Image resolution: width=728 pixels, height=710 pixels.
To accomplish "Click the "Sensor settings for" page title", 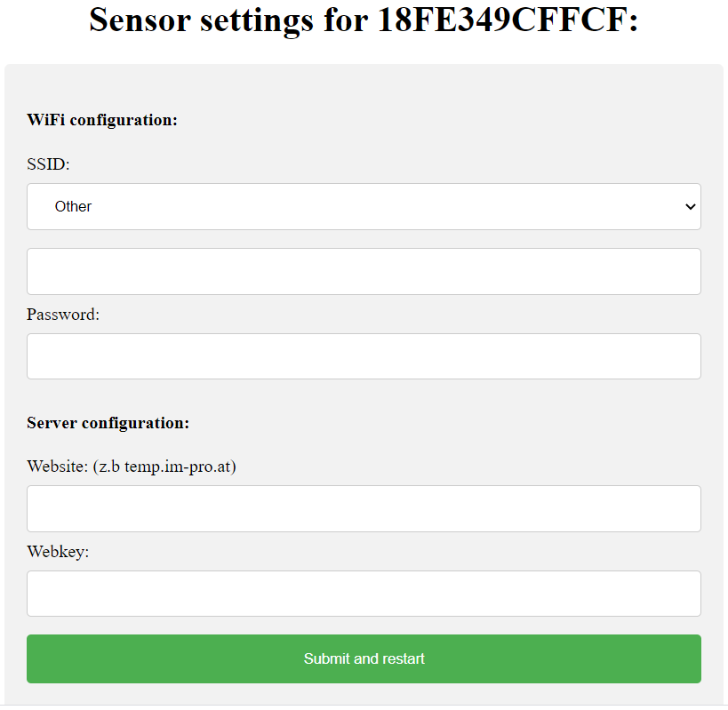I will click(228, 20).
